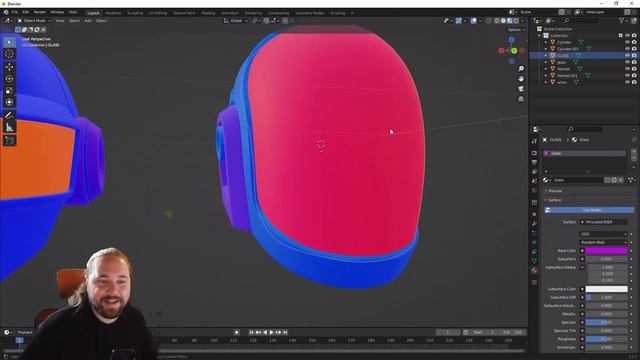Click the pan view hand icon

tap(521, 78)
